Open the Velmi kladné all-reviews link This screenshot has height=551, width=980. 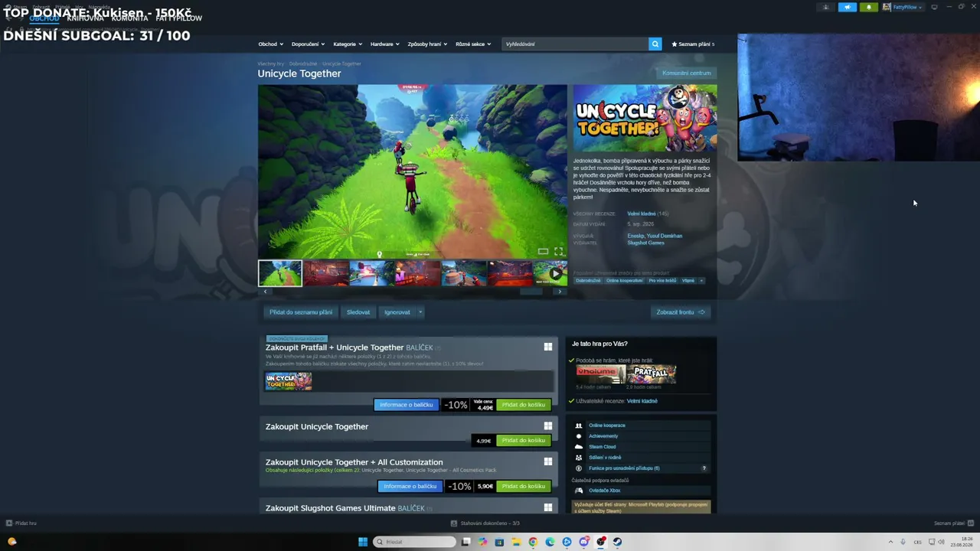[642, 214]
